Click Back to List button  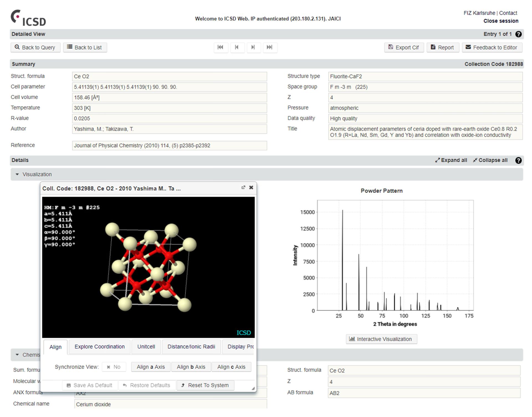coord(85,47)
